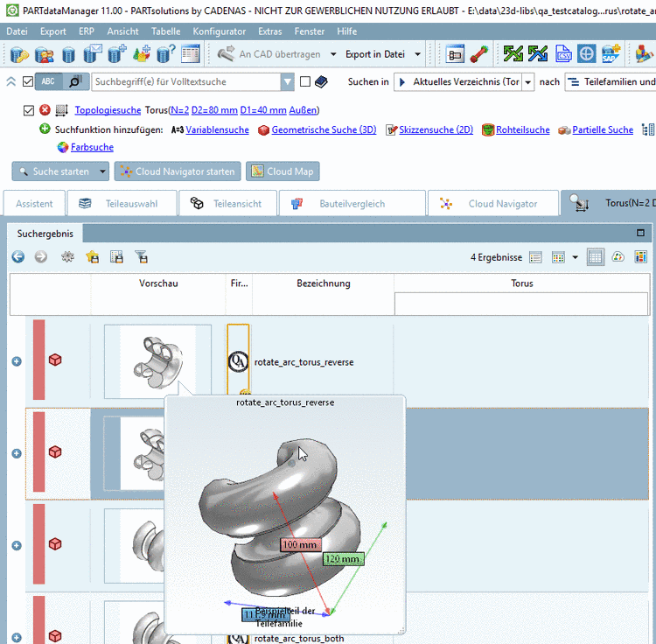
Task: Collapse search panel with double chevron
Action: click(10, 81)
